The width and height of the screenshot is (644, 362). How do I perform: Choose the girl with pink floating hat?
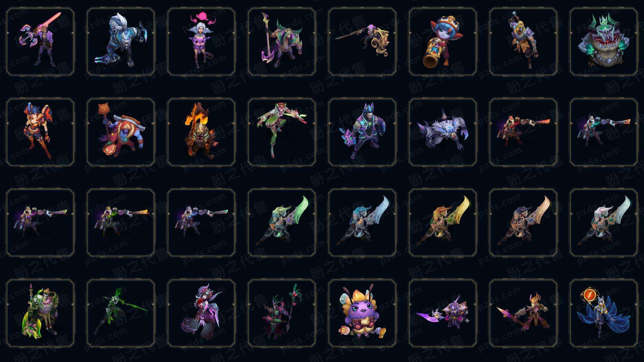click(x=201, y=42)
